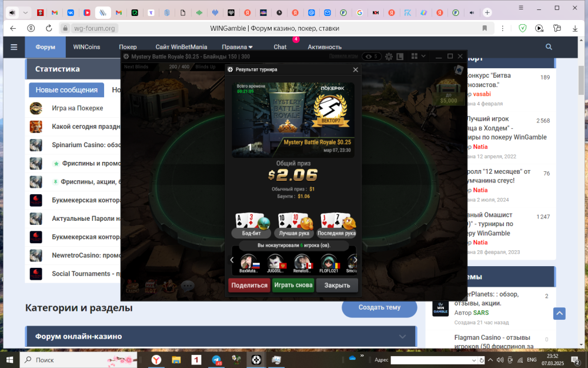Click the browser downloads icon
Image resolution: width=588 pixels, height=368 pixels.
coord(575,28)
